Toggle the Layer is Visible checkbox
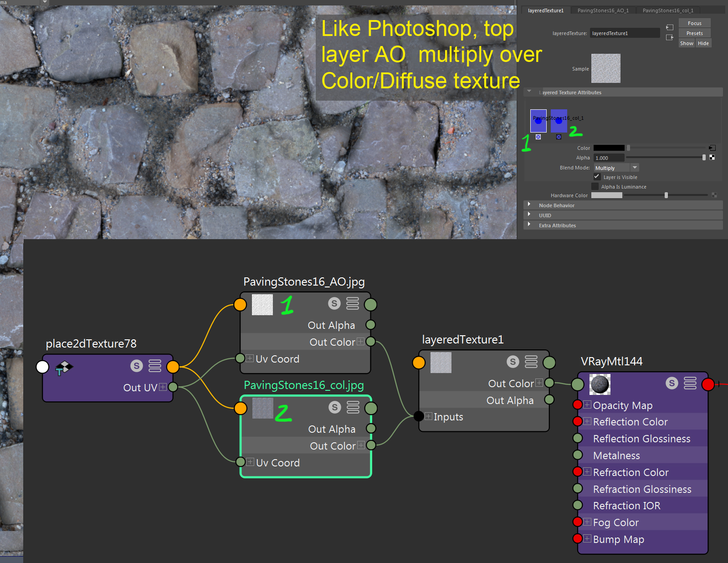The width and height of the screenshot is (728, 563). tap(597, 177)
